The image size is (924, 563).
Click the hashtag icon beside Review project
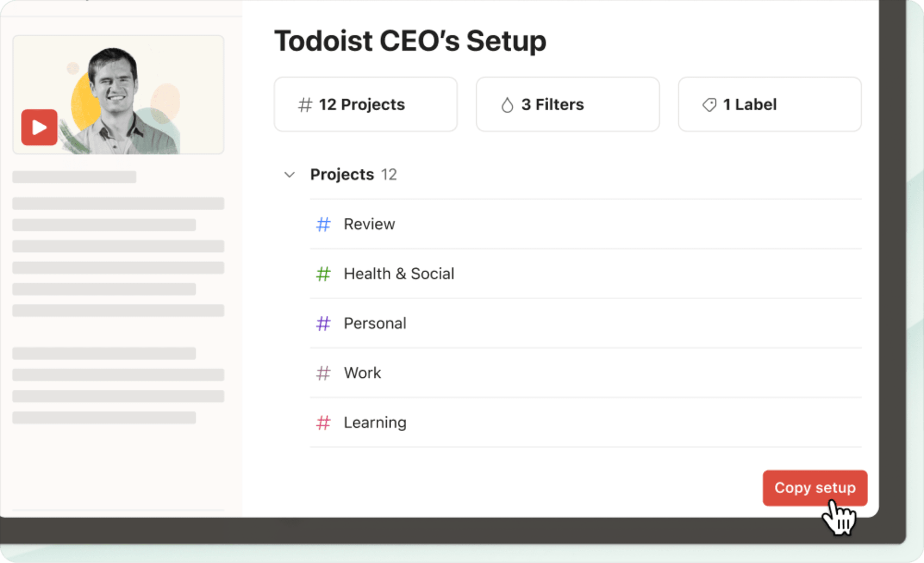click(323, 224)
